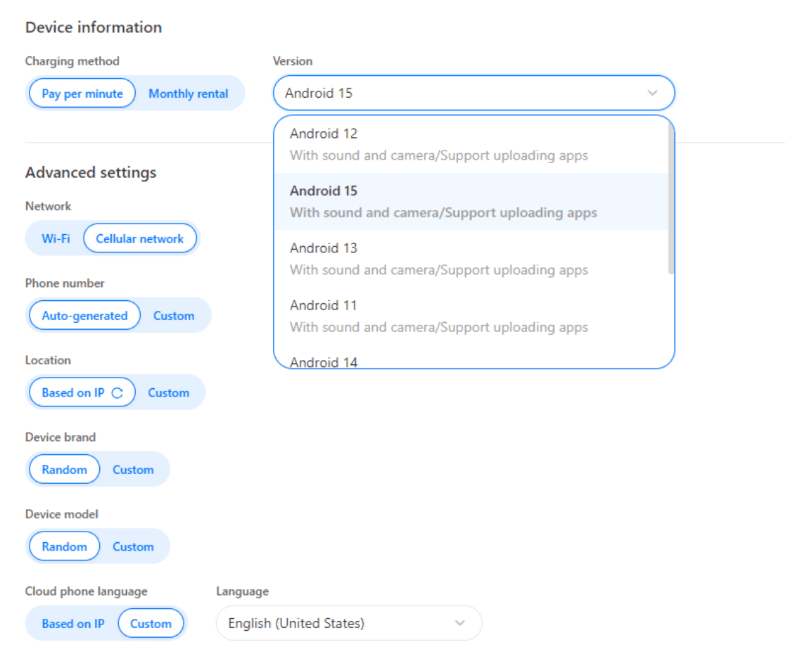This screenshot has width=812, height=661.
Task: Collapse the Version dropdown chevron
Action: click(x=652, y=92)
